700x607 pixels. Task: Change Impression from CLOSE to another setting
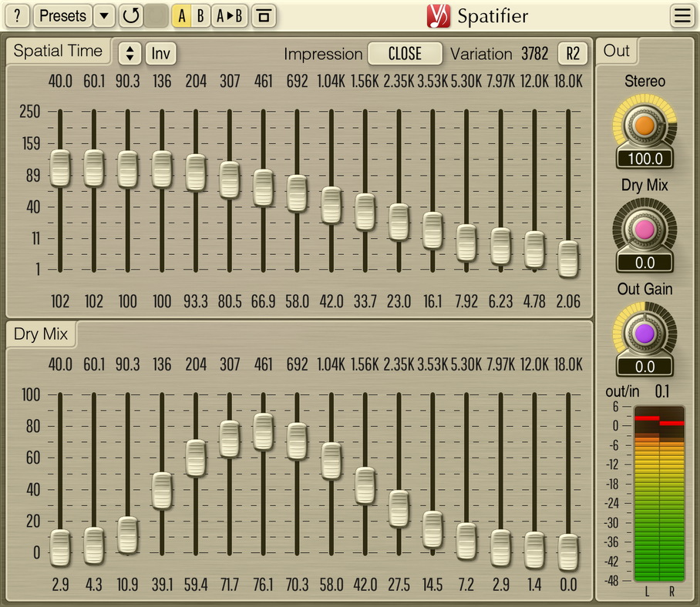405,53
